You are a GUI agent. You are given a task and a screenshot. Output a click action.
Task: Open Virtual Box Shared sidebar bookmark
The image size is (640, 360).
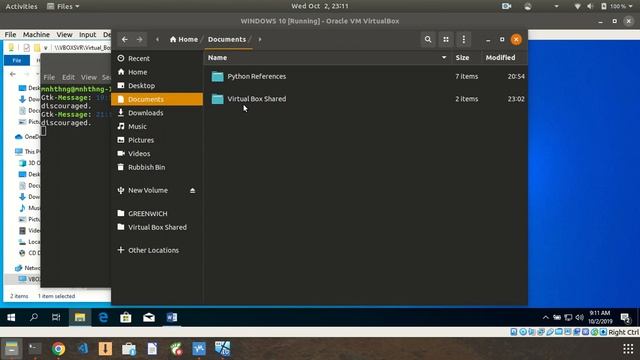pyautogui.click(x=157, y=227)
